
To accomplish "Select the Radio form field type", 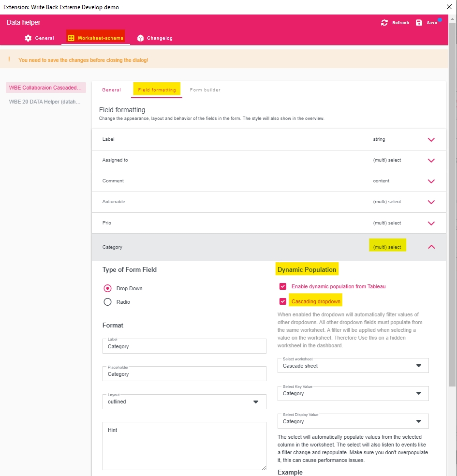I will pyautogui.click(x=108, y=302).
